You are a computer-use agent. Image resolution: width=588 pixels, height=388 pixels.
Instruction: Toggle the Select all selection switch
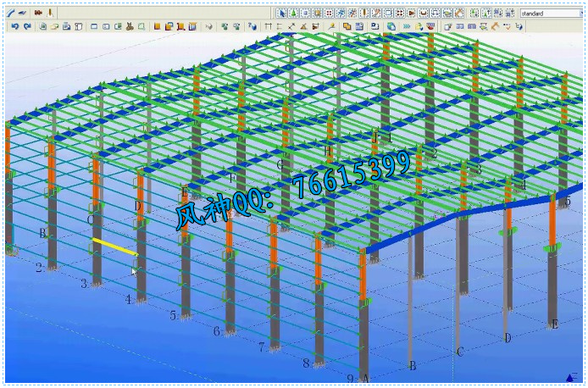click(283, 14)
